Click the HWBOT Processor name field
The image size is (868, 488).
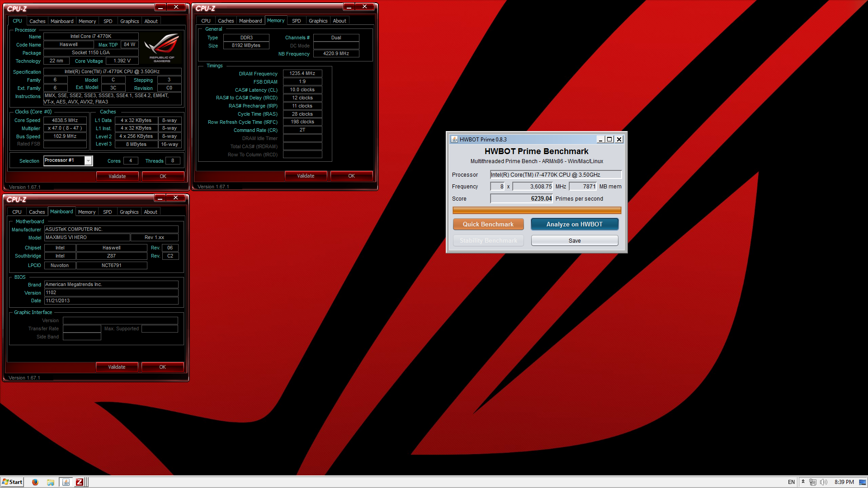(556, 174)
